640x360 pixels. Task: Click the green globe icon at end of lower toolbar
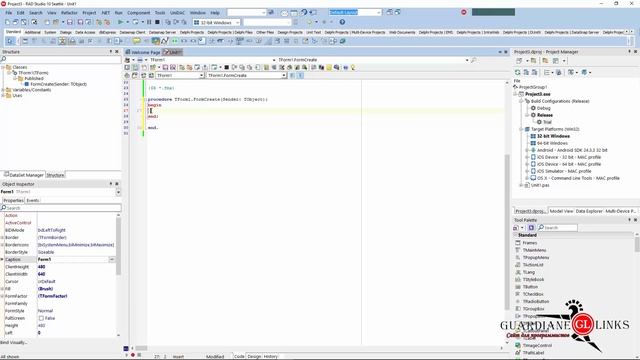(x=343, y=41)
